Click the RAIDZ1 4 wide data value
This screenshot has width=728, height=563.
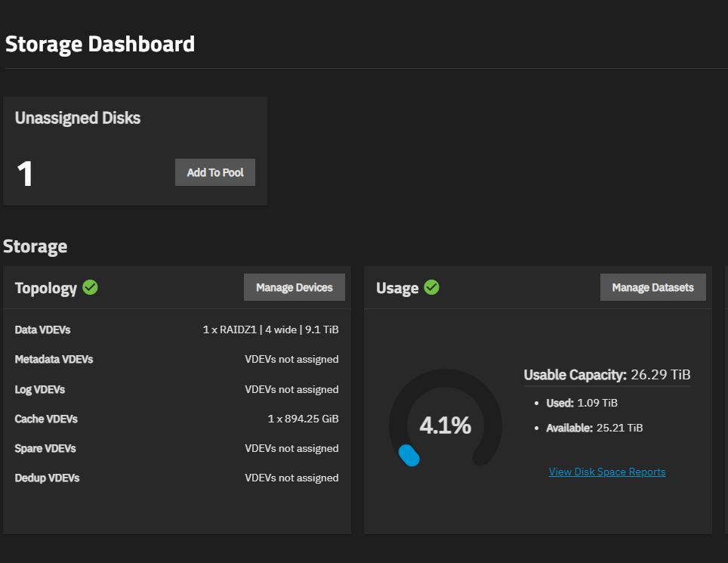click(x=270, y=329)
